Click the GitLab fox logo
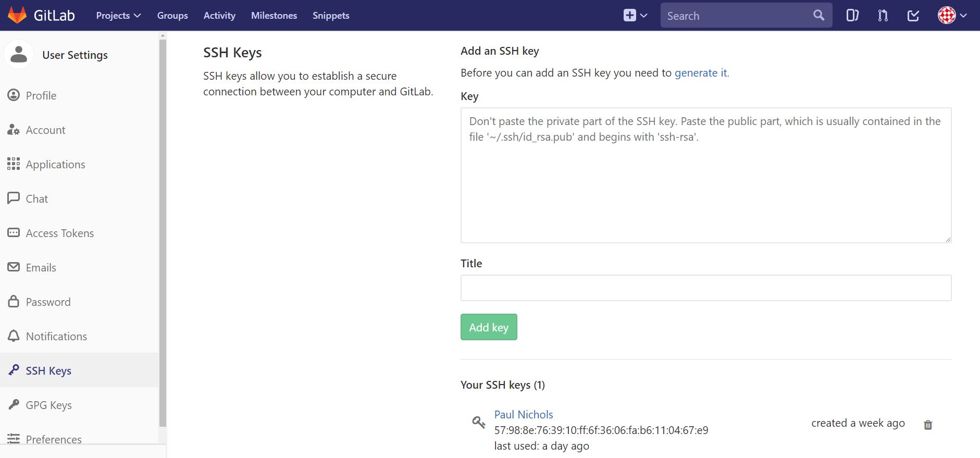980x458 pixels. tap(17, 15)
